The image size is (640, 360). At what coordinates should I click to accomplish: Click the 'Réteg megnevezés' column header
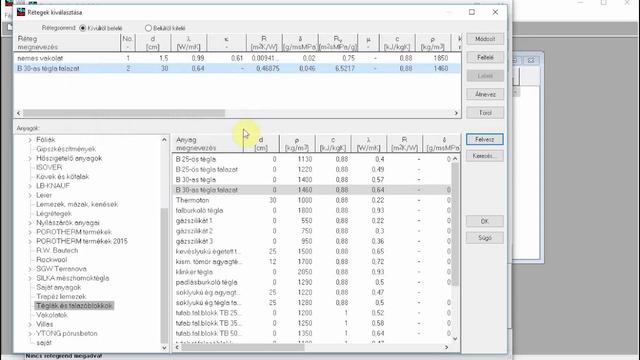67,43
